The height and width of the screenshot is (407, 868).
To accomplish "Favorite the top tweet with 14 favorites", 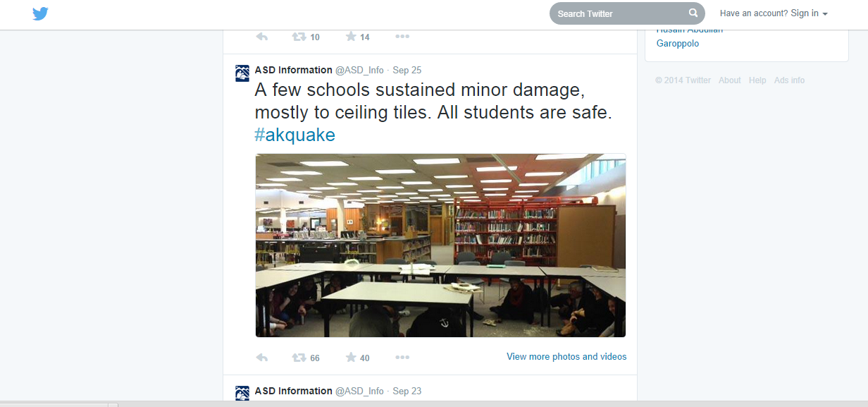I will 351,37.
